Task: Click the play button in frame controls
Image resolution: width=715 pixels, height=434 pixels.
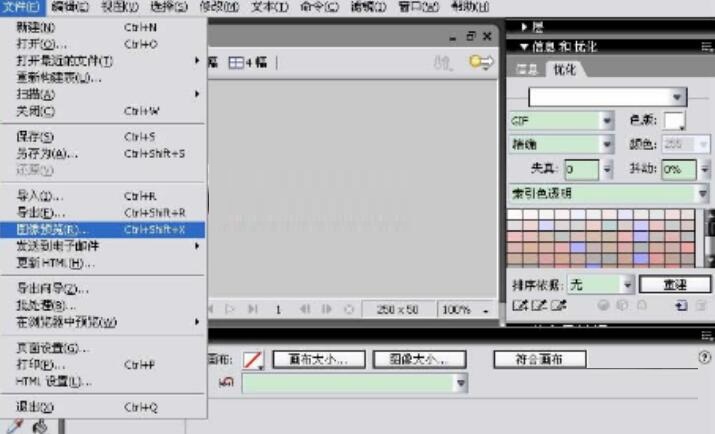Action: [x=230, y=310]
